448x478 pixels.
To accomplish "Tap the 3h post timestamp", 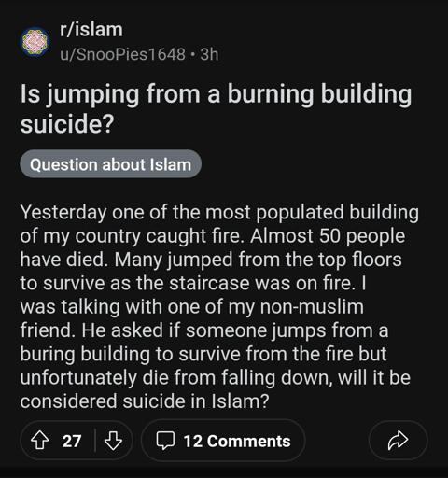I will (209, 54).
